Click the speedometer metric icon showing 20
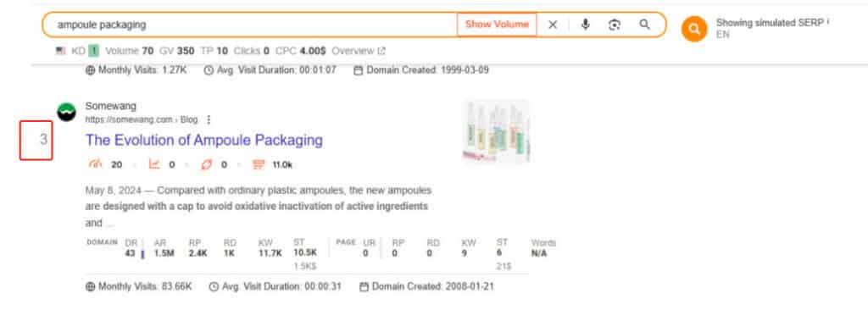The image size is (868, 332). coord(95,164)
